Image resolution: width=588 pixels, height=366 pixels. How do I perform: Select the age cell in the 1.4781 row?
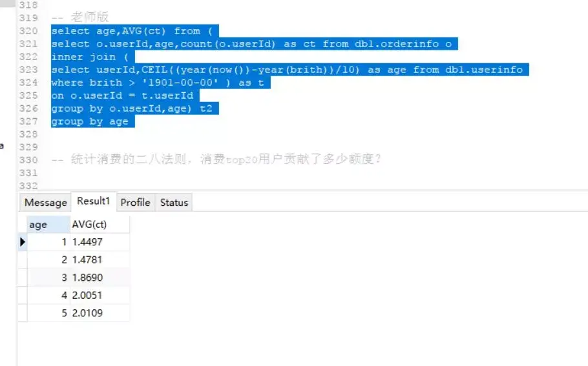(x=48, y=259)
